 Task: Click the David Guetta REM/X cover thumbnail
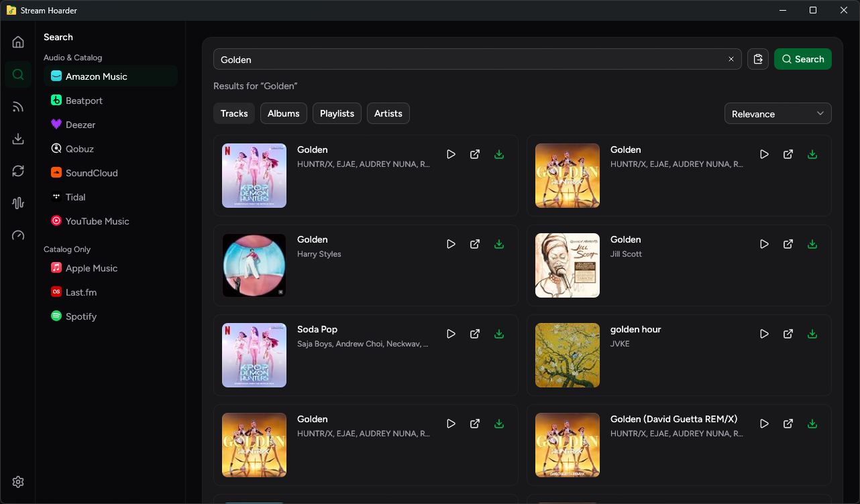(x=568, y=445)
